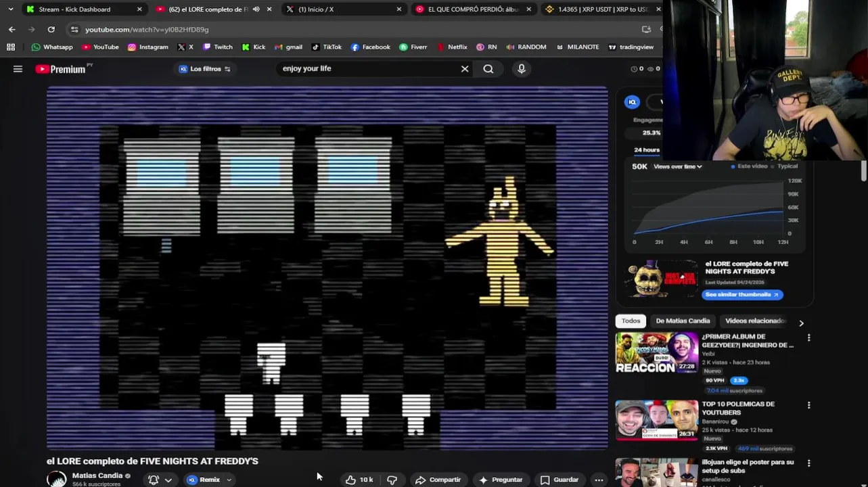Click the address bar URL
Screen dimensions: 868x487
click(147, 29)
